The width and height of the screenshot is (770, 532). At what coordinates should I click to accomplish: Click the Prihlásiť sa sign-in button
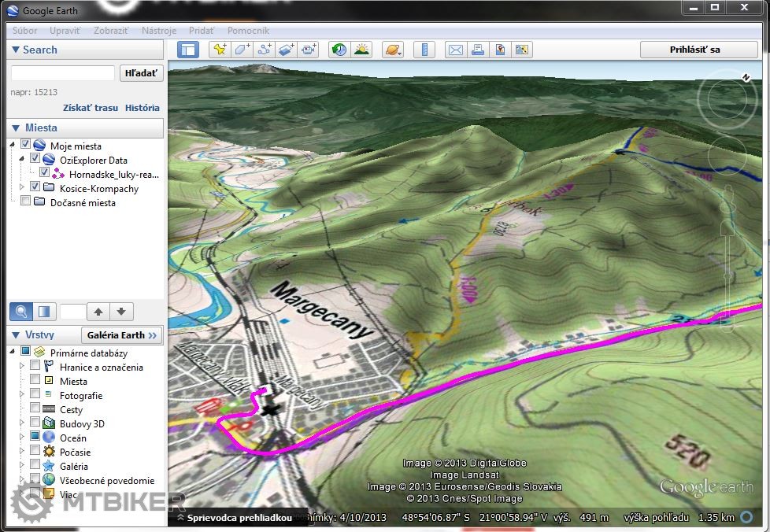pos(694,50)
